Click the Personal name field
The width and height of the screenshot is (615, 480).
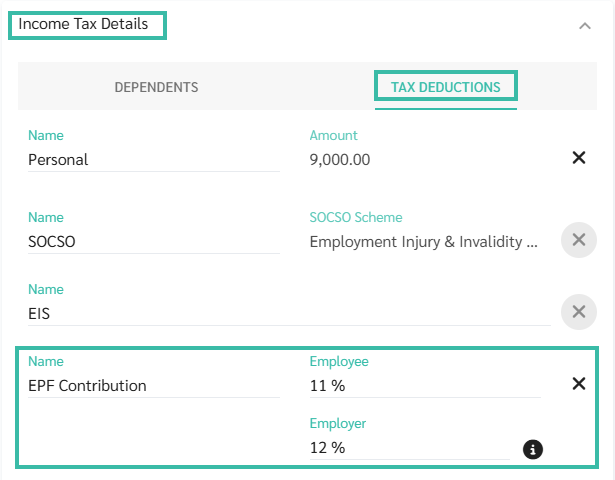(153, 159)
